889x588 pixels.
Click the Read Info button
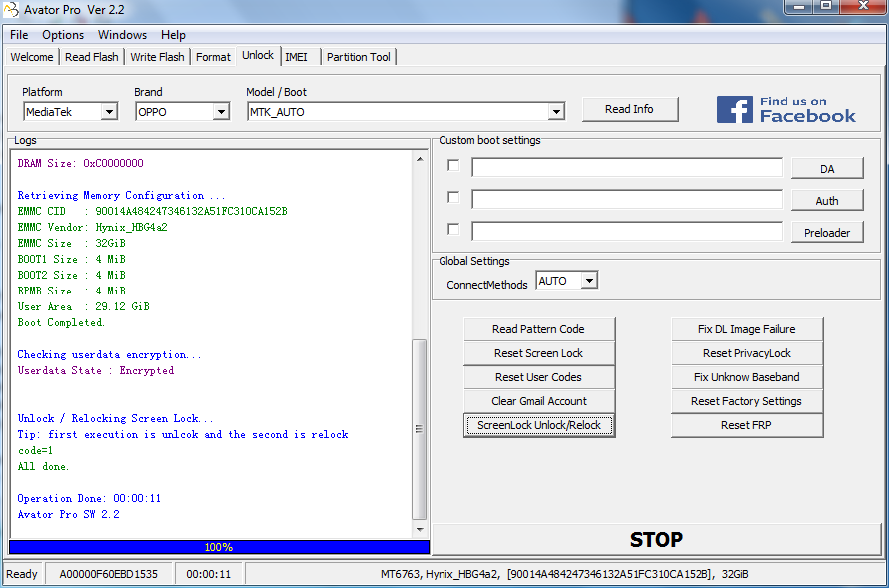click(630, 109)
